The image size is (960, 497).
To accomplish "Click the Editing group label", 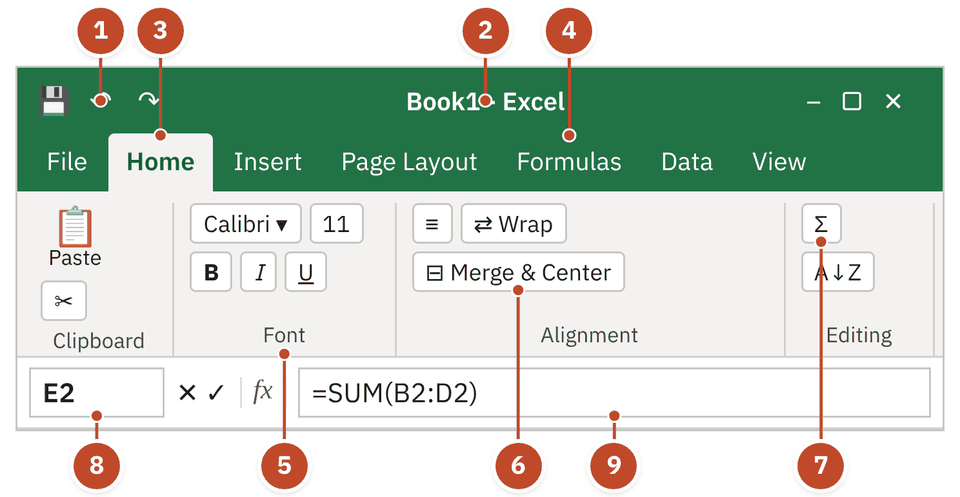I will pyautogui.click(x=859, y=335).
